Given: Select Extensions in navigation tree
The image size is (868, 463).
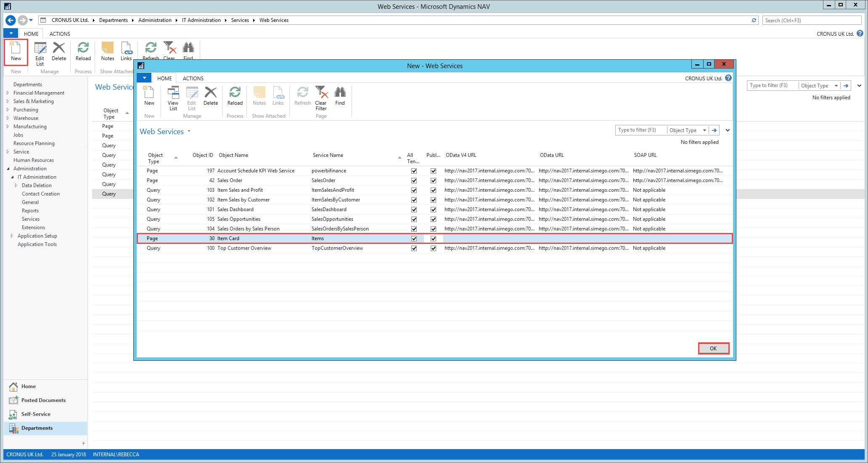Looking at the screenshot, I should 33,228.
